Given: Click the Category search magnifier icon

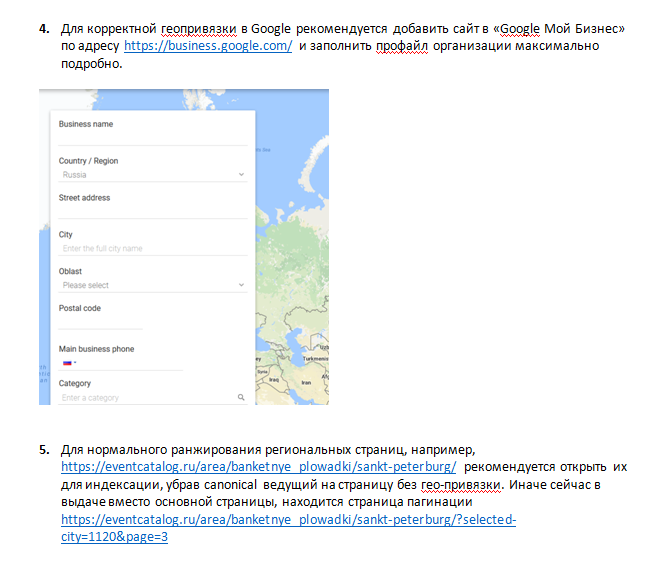Looking at the screenshot, I should click(x=241, y=398).
